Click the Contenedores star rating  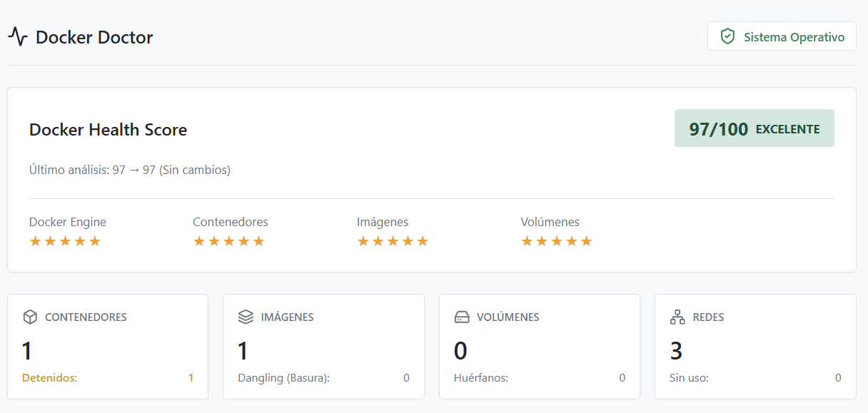coord(229,241)
